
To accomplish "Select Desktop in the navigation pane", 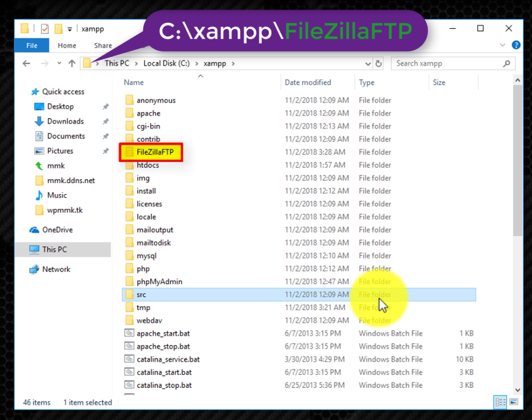I will click(x=60, y=107).
